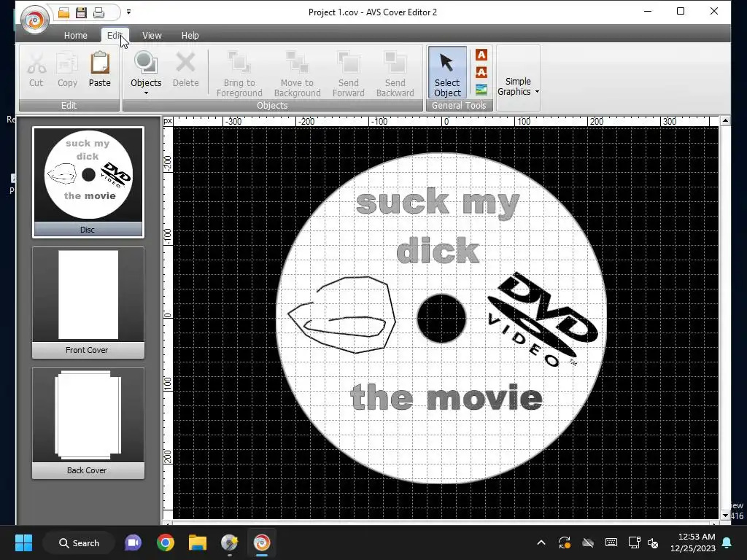Click the Save floppy disk icon
747x560 pixels.
click(x=82, y=13)
